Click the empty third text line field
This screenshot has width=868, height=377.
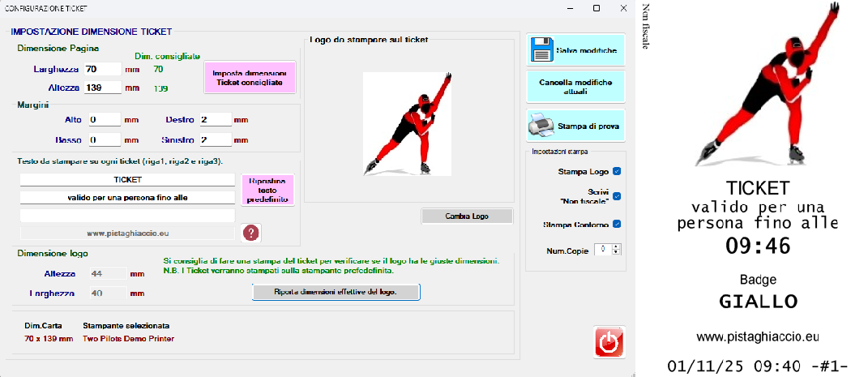[127, 216]
